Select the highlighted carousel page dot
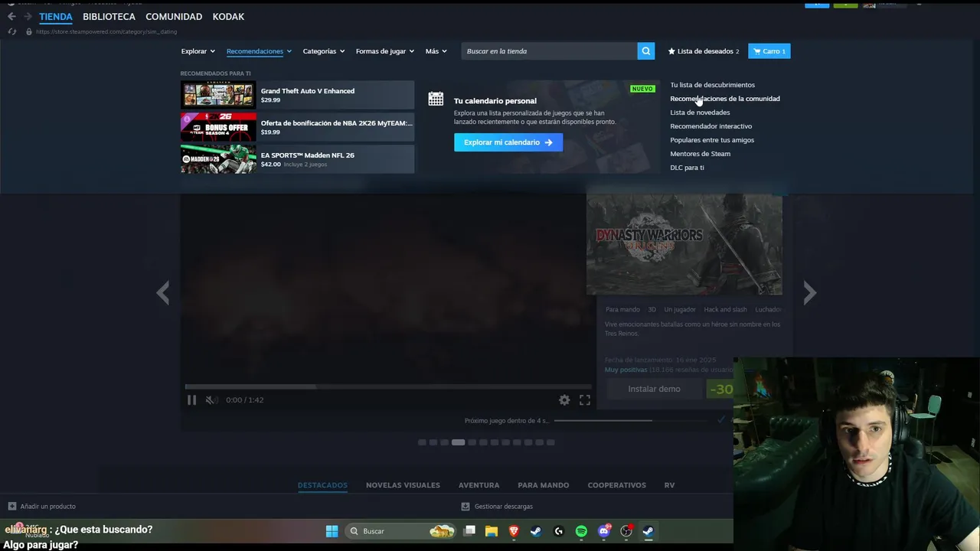Viewport: 980px width, 551px height. pyautogui.click(x=458, y=442)
